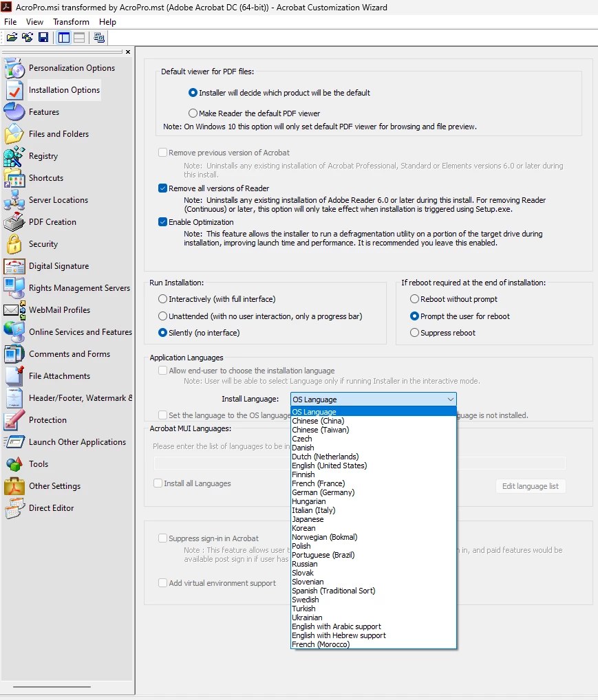598x700 pixels.
Task: Open the Server Locations section
Action: tap(58, 199)
